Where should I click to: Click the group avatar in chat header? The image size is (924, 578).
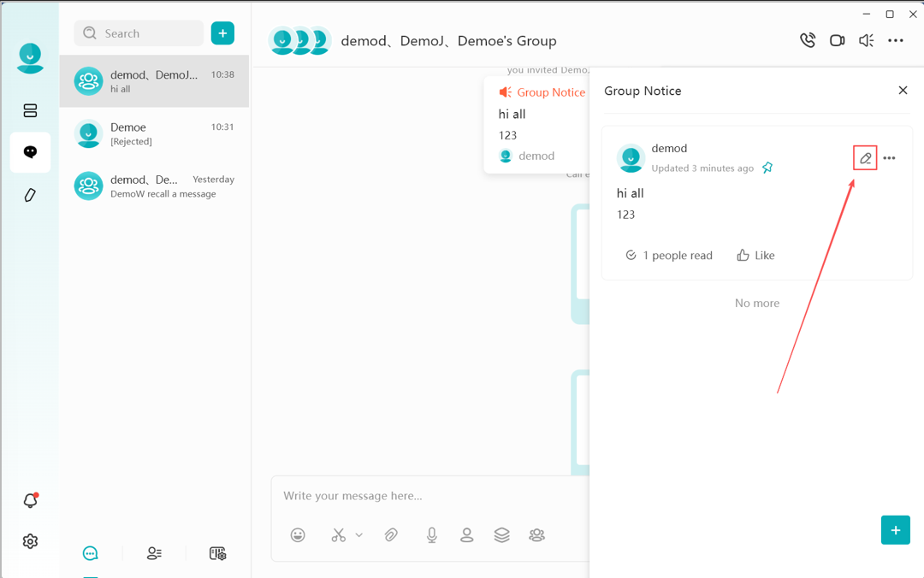300,41
